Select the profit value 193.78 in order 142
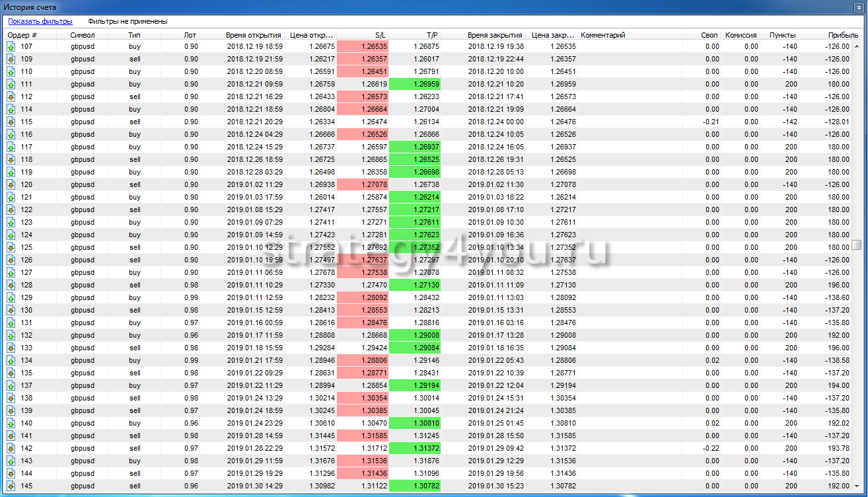This screenshot has width=868, height=497. pyautogui.click(x=836, y=448)
